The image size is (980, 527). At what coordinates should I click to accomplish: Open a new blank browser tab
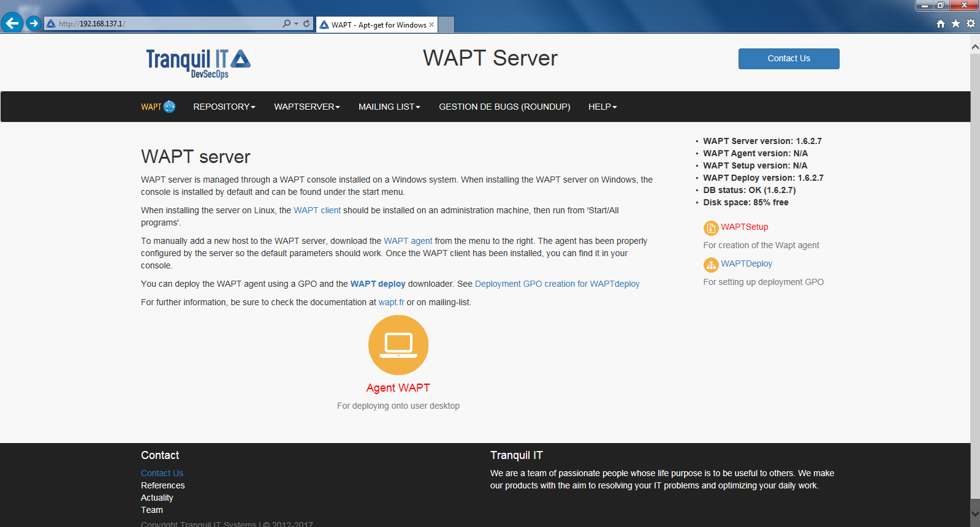click(447, 25)
